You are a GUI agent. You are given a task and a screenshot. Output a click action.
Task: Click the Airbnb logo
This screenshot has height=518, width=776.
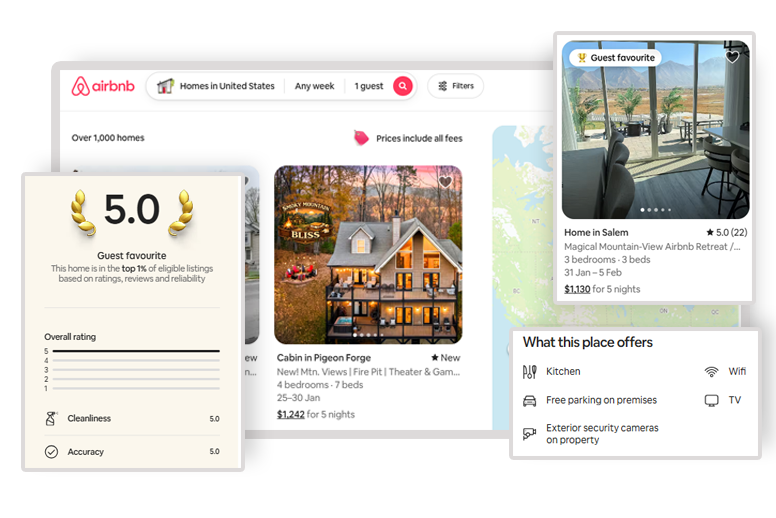pos(102,86)
